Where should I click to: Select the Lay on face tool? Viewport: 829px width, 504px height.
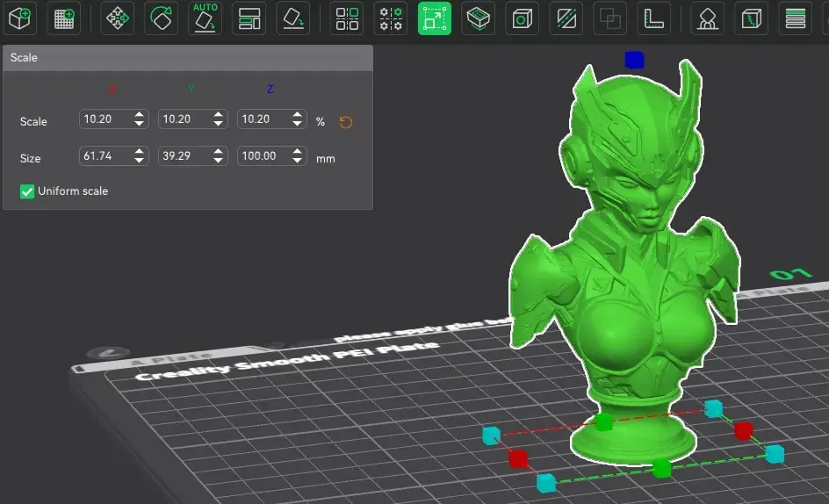coord(293,18)
